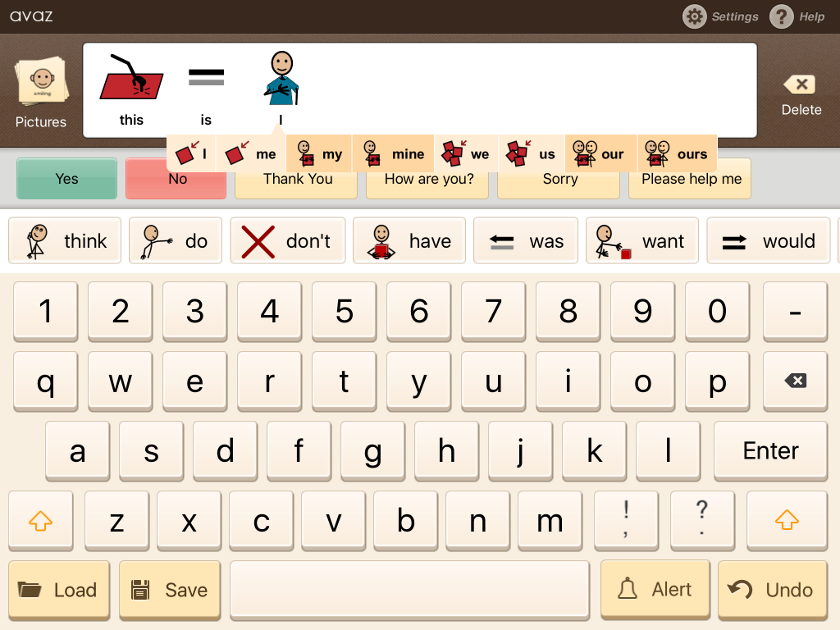
Task: Pick the 'want' word prediction
Action: tap(641, 240)
